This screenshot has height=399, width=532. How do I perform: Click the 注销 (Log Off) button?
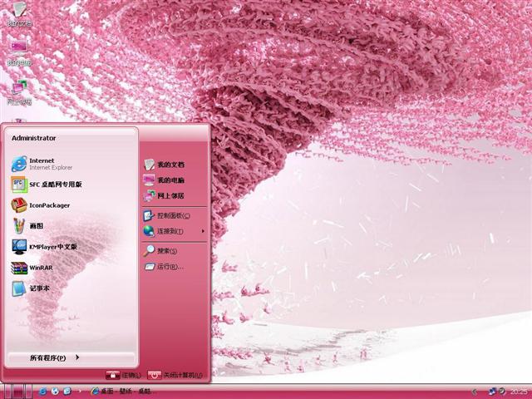125,376
